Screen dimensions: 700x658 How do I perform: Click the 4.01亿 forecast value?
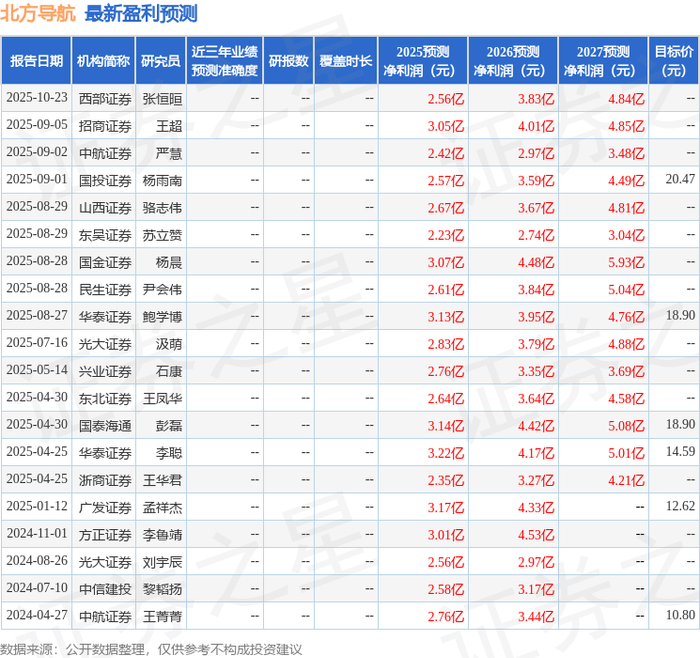(x=536, y=126)
